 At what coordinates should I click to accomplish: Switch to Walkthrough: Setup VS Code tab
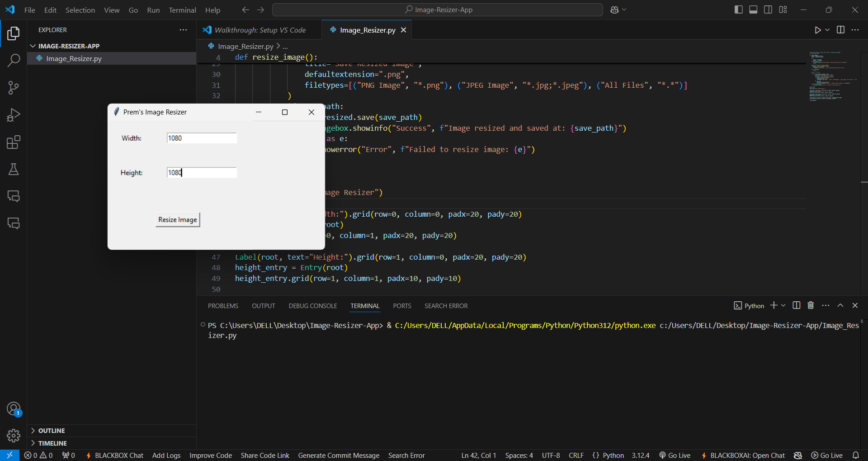pyautogui.click(x=259, y=30)
